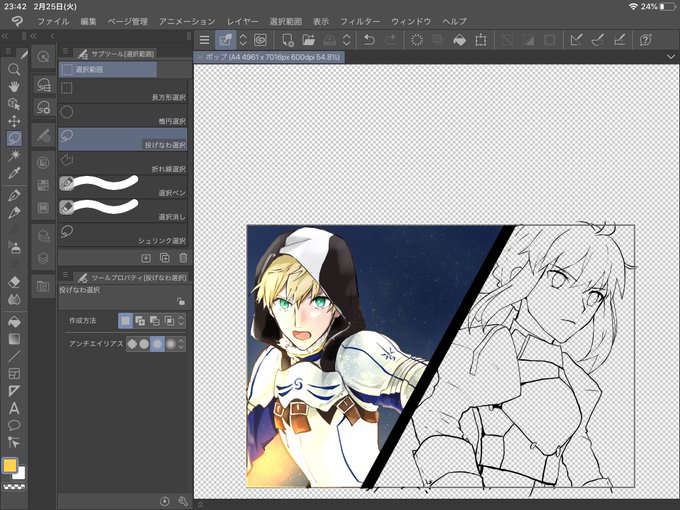
Task: Select the Eraser tool
Action: [x=14, y=282]
